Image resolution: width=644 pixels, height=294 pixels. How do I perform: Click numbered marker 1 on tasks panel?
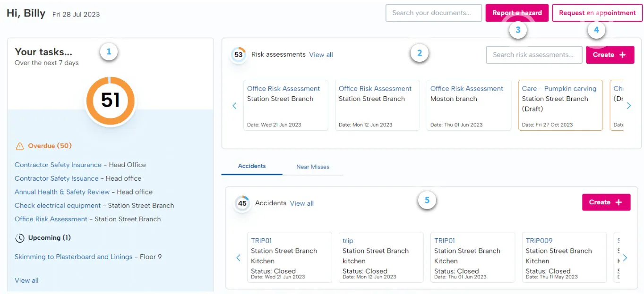[x=109, y=52]
